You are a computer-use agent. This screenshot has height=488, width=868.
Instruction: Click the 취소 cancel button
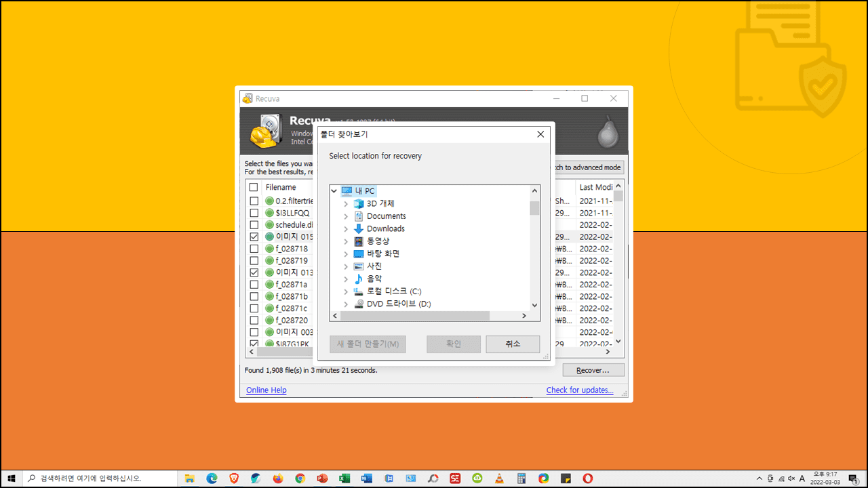pyautogui.click(x=513, y=344)
